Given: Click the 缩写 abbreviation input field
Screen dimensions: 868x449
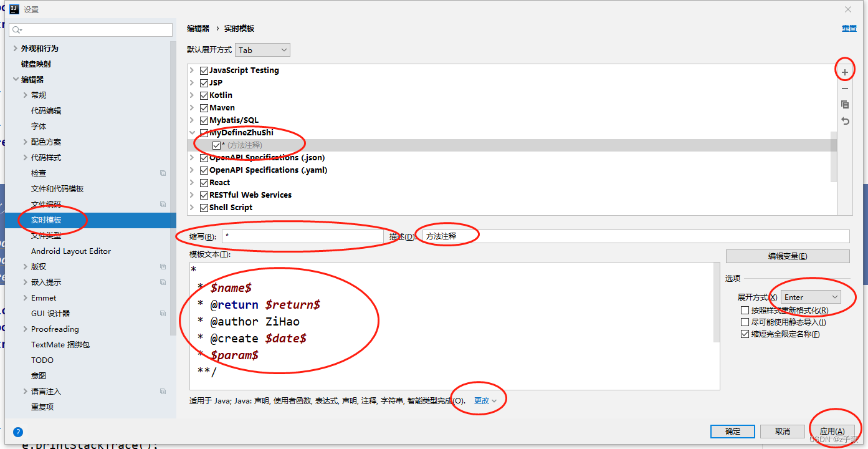Looking at the screenshot, I should [302, 236].
